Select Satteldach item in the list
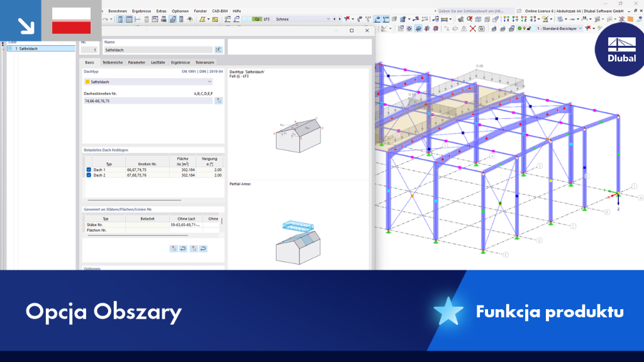 pyautogui.click(x=41, y=48)
